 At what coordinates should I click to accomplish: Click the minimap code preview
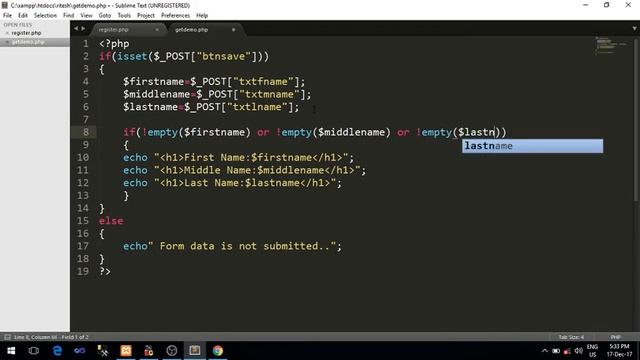pos(610,46)
